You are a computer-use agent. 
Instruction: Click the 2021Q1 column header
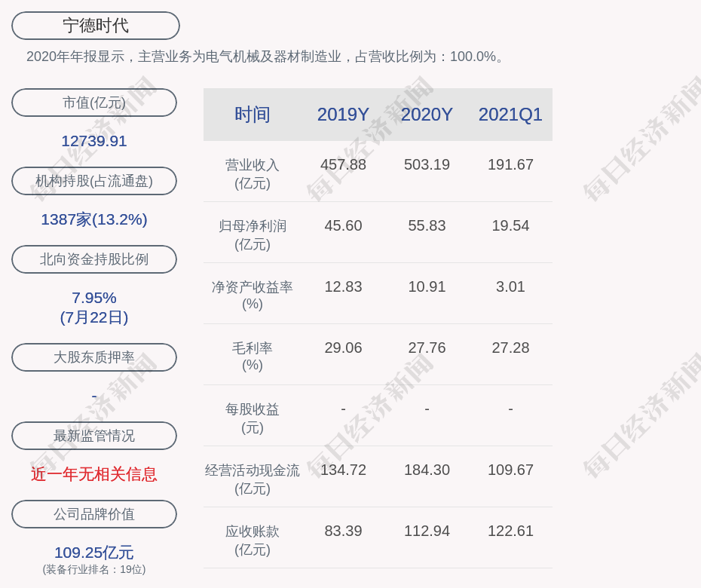click(510, 115)
